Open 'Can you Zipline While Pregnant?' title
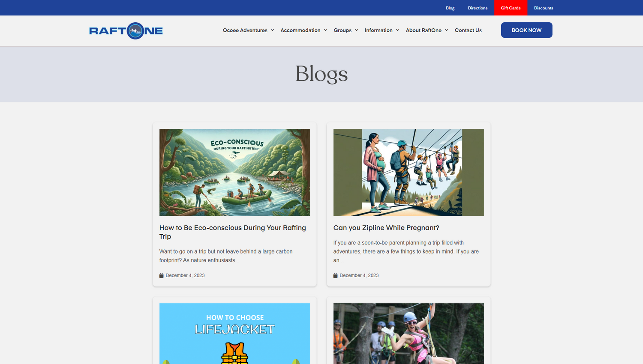The height and width of the screenshot is (364, 643). [x=386, y=228]
